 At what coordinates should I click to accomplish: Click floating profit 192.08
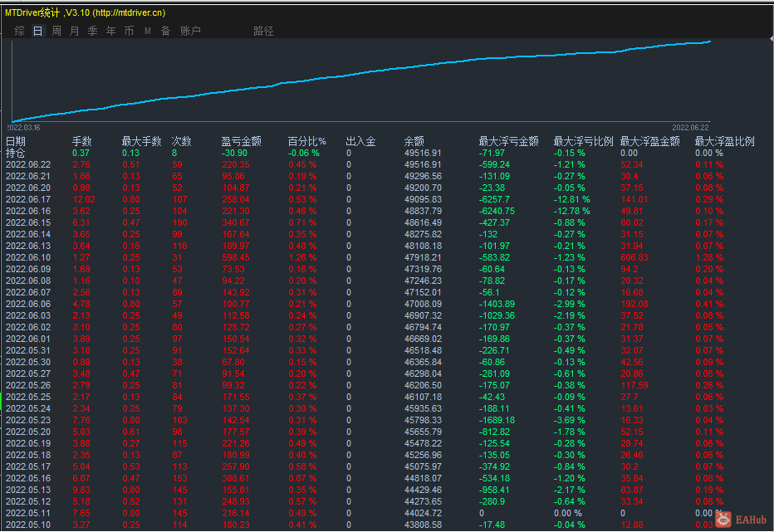tap(634, 304)
